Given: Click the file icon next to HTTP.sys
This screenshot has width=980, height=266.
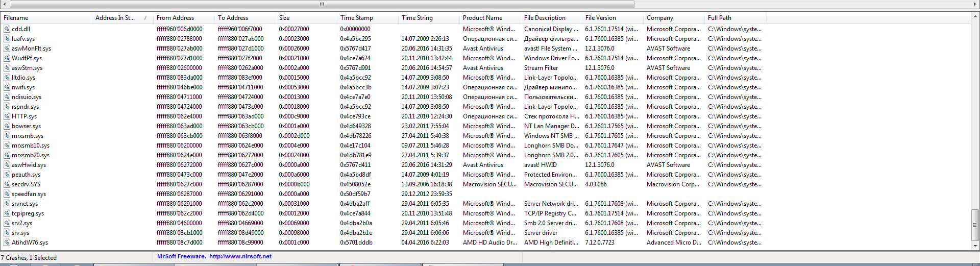Looking at the screenshot, I should click(x=7, y=116).
